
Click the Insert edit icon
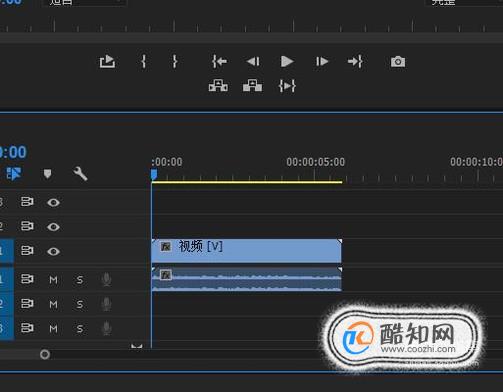click(x=218, y=85)
